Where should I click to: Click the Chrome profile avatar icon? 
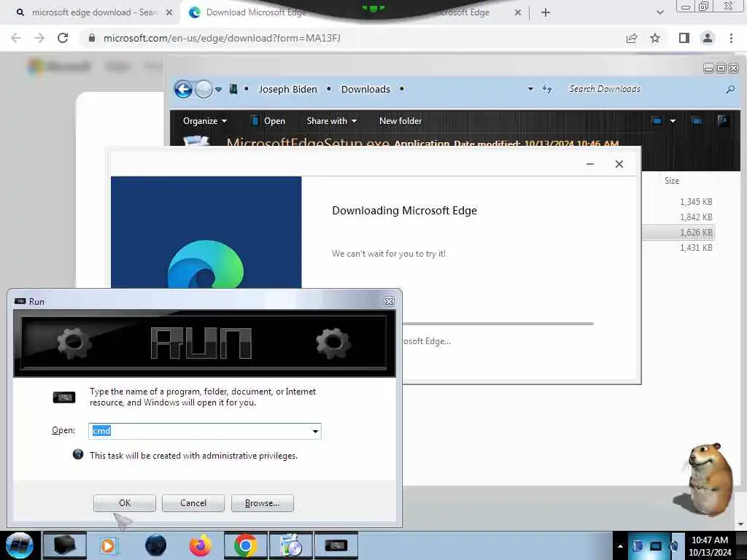click(708, 38)
